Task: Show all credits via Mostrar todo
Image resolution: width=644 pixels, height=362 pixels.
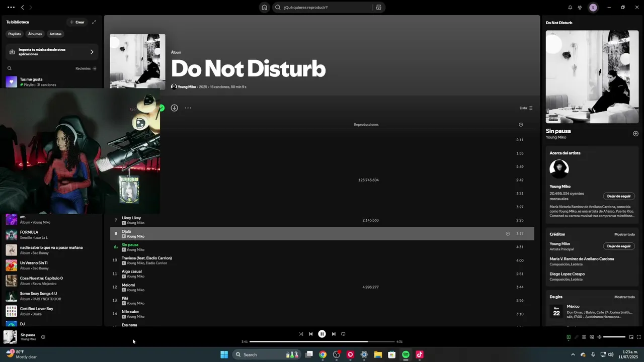Action: [624, 234]
